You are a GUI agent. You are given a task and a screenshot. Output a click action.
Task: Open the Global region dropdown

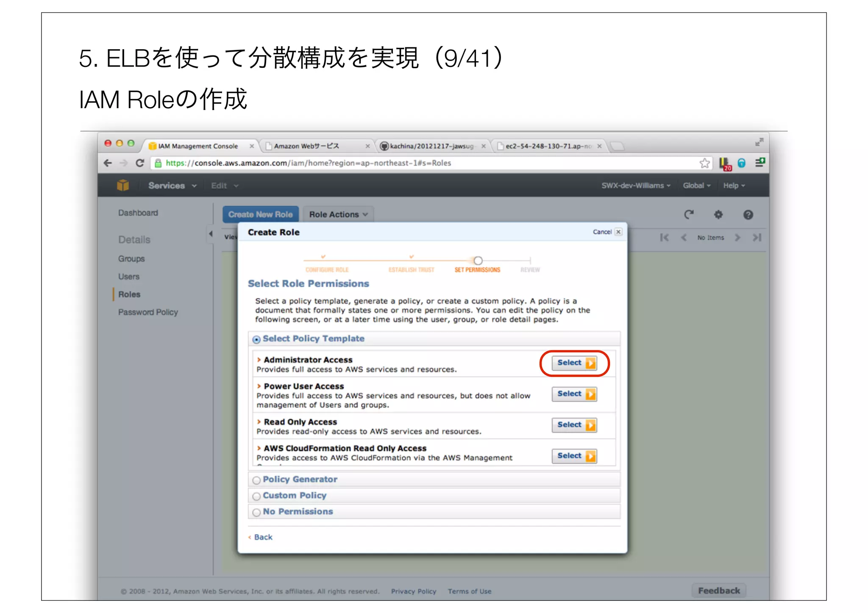(x=696, y=186)
